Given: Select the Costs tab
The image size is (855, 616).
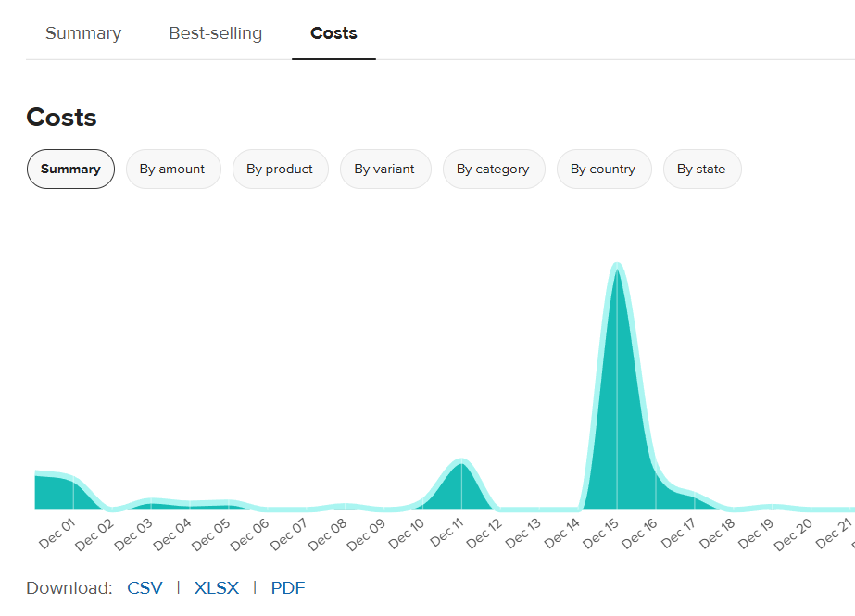Looking at the screenshot, I should click(x=333, y=32).
